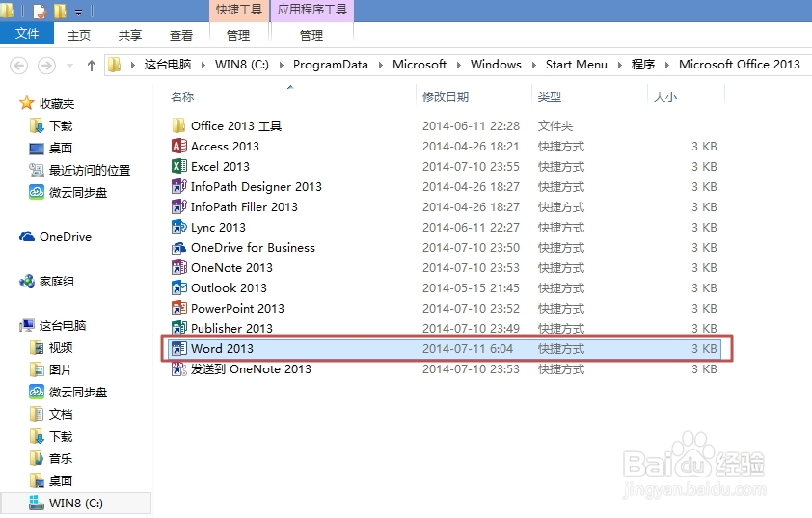Click the Microsoft Office 2013 breadcrumb
Image resolution: width=812 pixels, height=518 pixels.
(x=739, y=65)
